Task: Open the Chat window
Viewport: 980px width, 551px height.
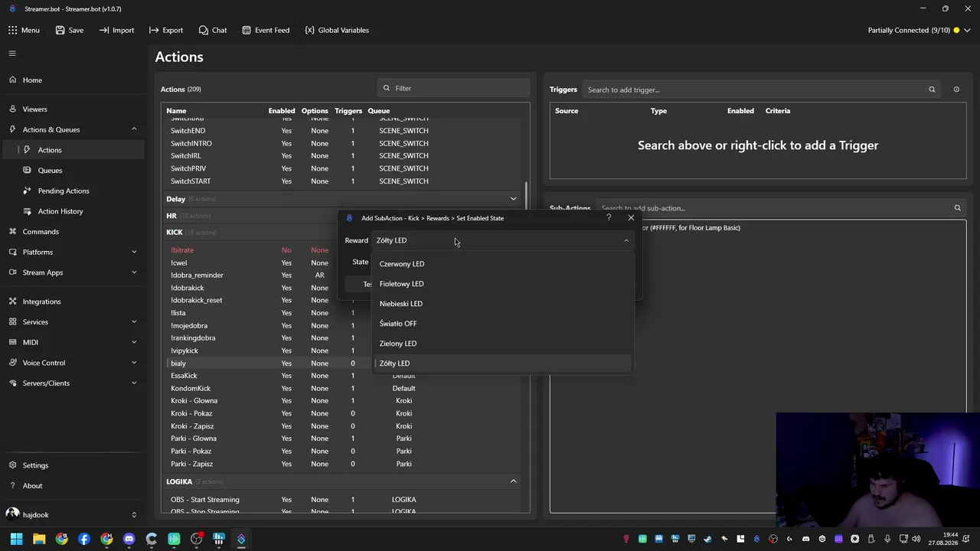Action: pyautogui.click(x=212, y=30)
